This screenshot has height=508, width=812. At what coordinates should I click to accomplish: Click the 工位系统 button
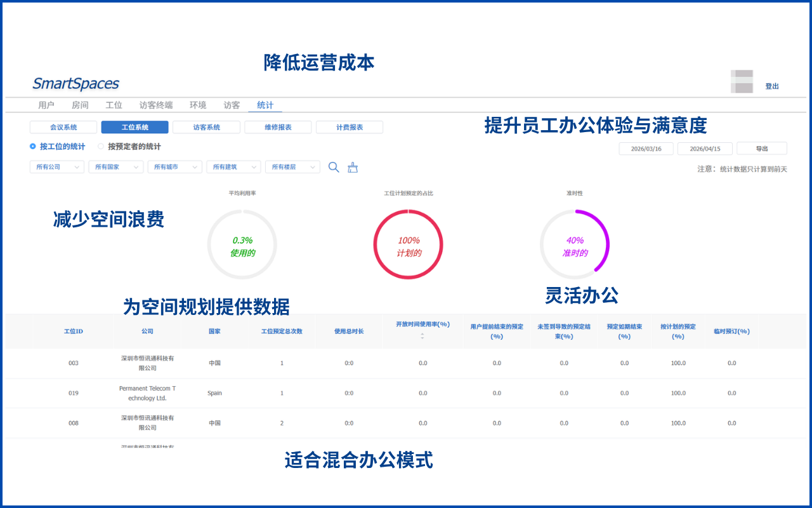[x=135, y=128]
